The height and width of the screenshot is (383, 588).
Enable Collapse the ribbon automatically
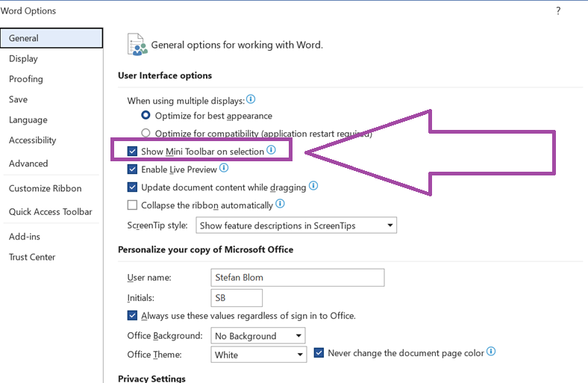[132, 205]
